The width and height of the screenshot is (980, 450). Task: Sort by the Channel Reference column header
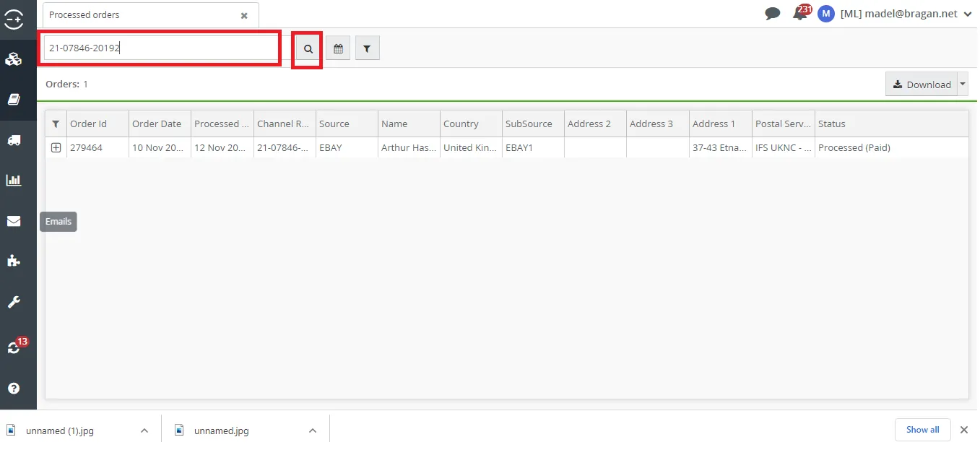coord(285,124)
